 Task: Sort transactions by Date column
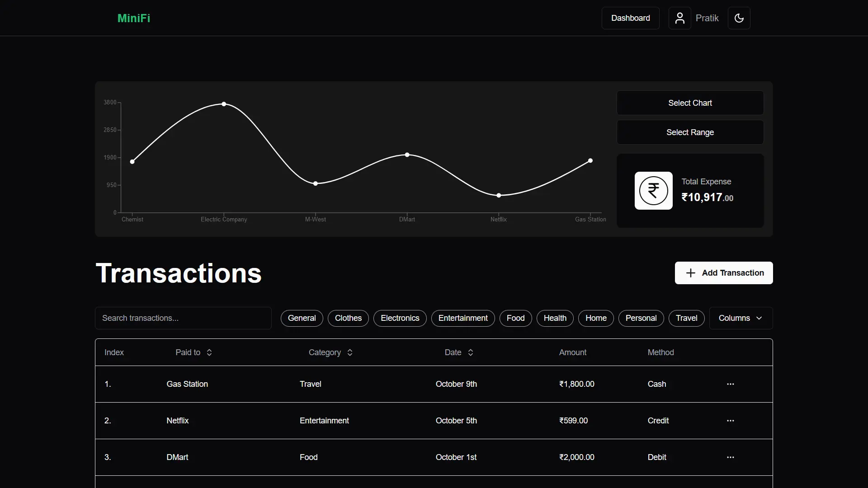point(470,352)
